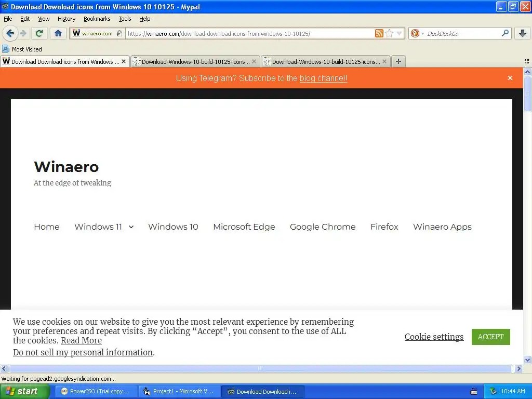Screen dimensions: 532x399
Task: Click the horizontal scrollbar left arrow
Action: pyautogui.click(x=4, y=368)
